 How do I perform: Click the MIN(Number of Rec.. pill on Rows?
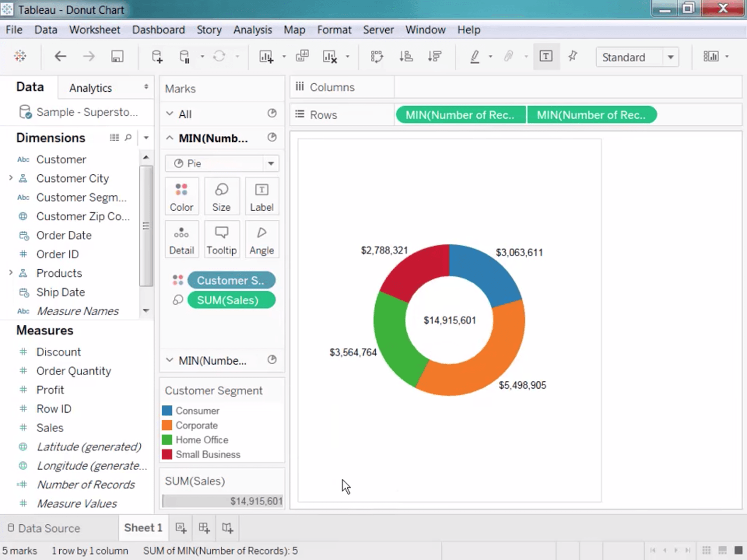[460, 114]
